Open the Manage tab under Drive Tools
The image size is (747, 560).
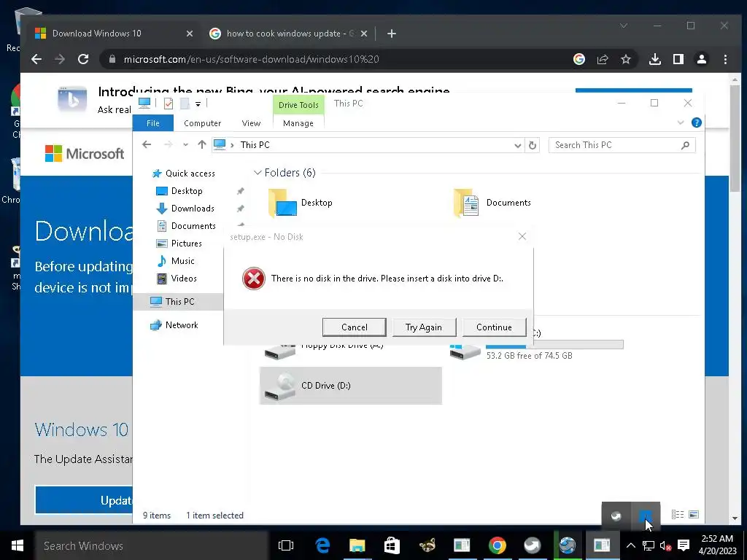[x=298, y=123]
